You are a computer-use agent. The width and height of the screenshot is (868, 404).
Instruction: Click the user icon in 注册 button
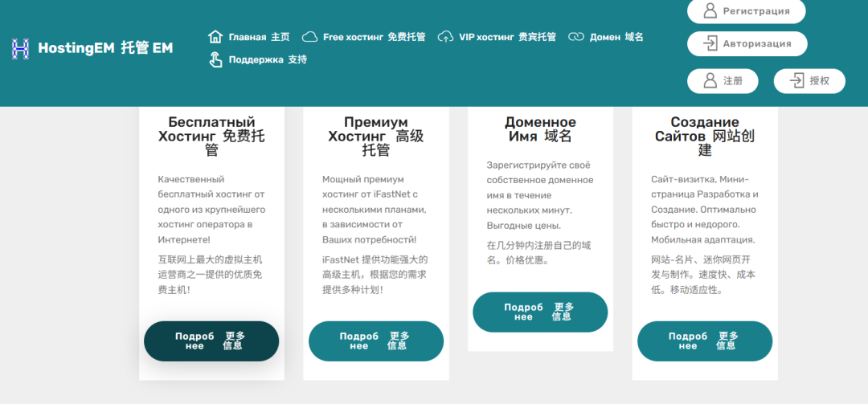pyautogui.click(x=710, y=81)
